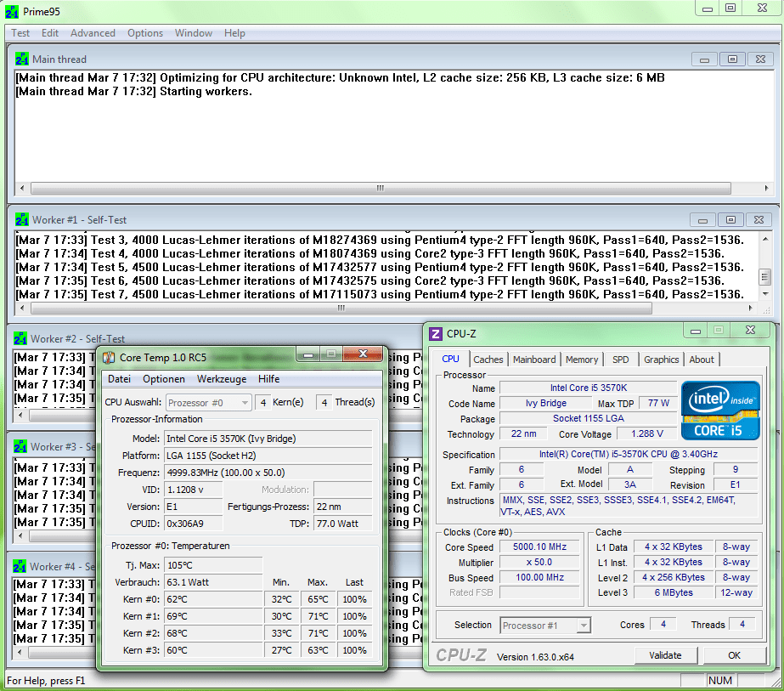Open the Werkzeuge menu in Core Temp

(222, 379)
